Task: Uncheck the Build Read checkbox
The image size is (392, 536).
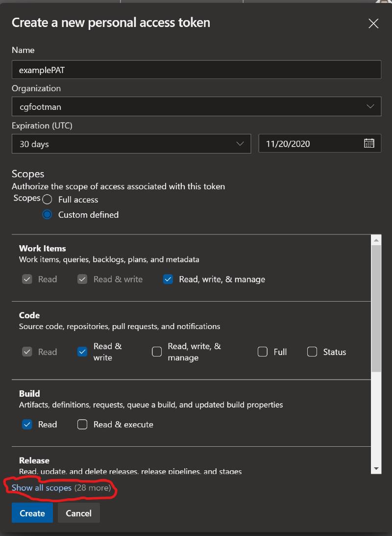Action: coord(27,424)
